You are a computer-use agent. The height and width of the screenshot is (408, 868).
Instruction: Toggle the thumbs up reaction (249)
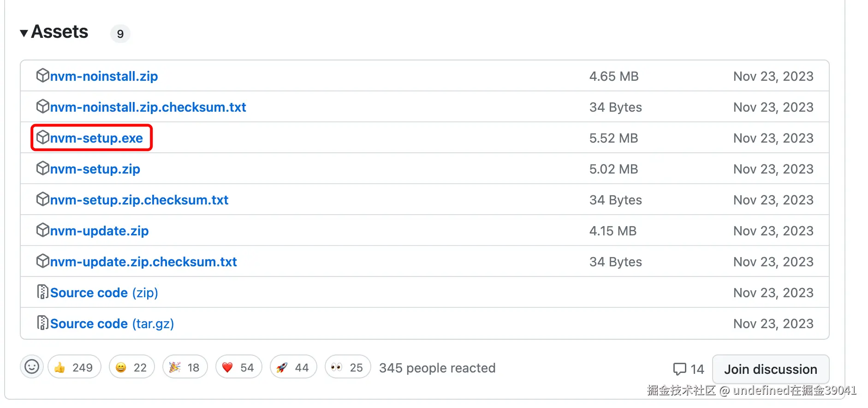[74, 367]
